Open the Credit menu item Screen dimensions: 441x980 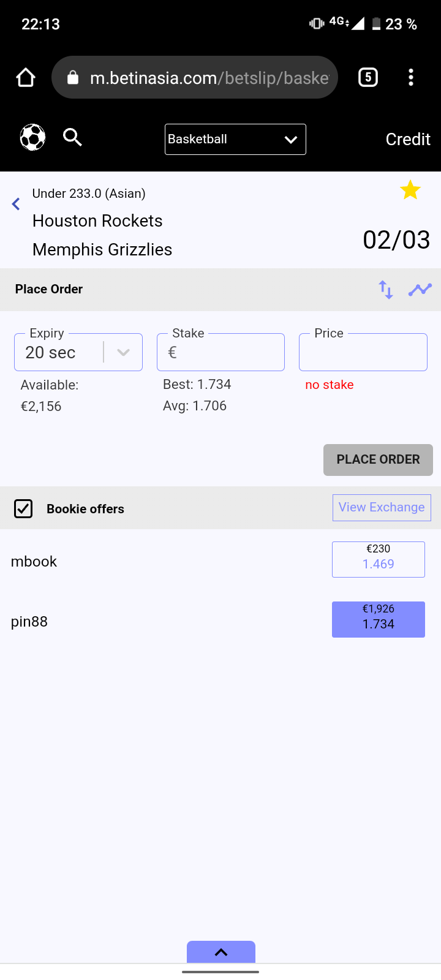408,140
